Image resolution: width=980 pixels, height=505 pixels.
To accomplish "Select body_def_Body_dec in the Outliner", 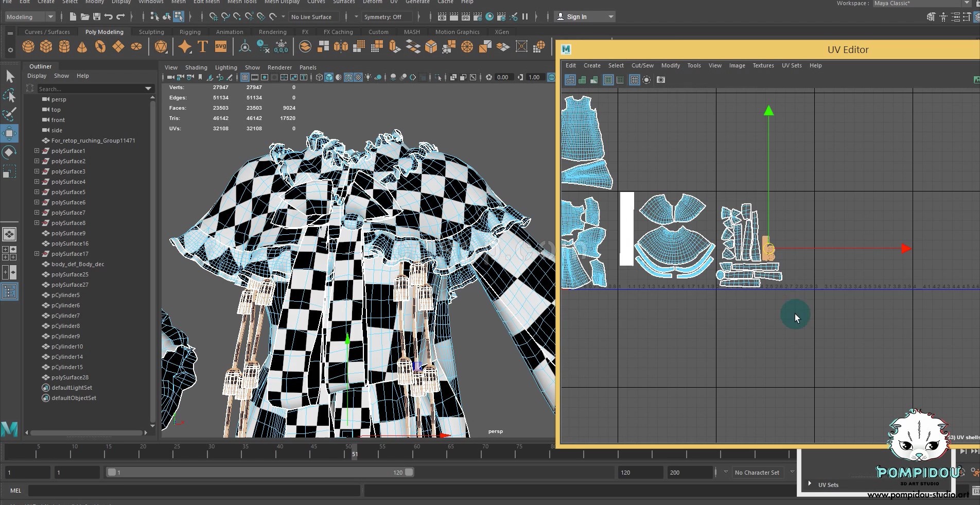I will pos(78,264).
